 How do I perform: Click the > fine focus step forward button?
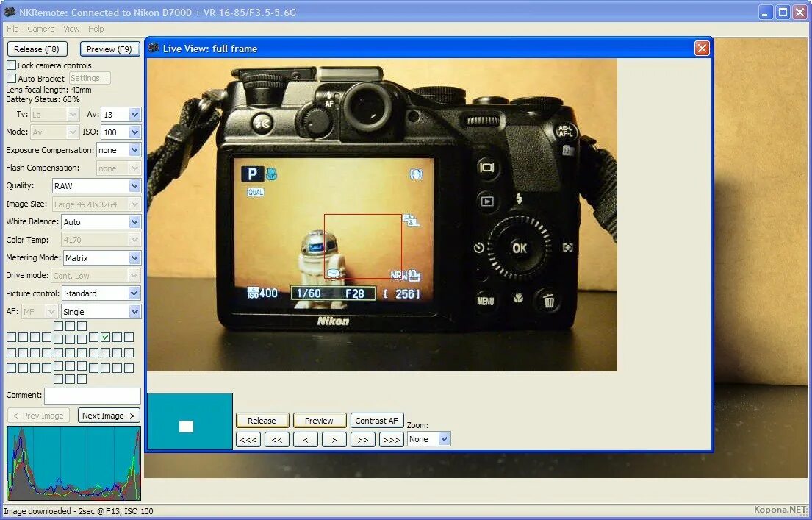pos(334,439)
